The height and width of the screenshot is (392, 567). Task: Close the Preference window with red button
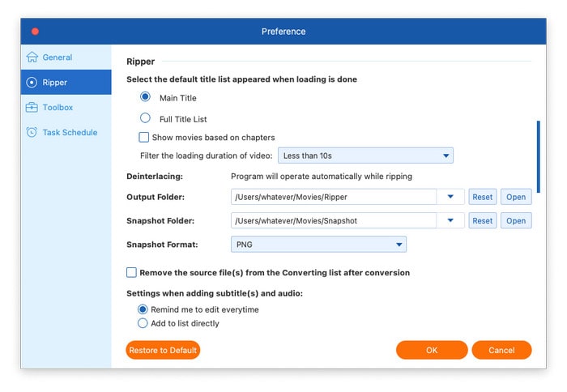35,32
